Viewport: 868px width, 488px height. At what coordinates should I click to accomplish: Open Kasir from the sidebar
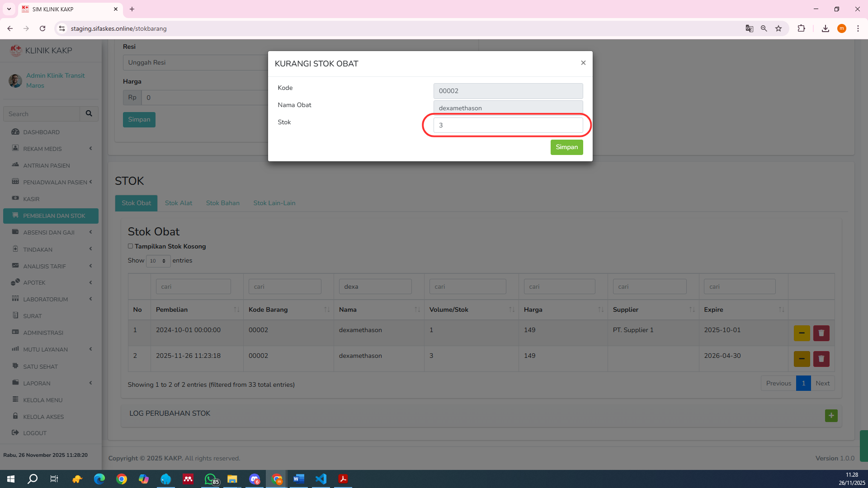(x=31, y=199)
